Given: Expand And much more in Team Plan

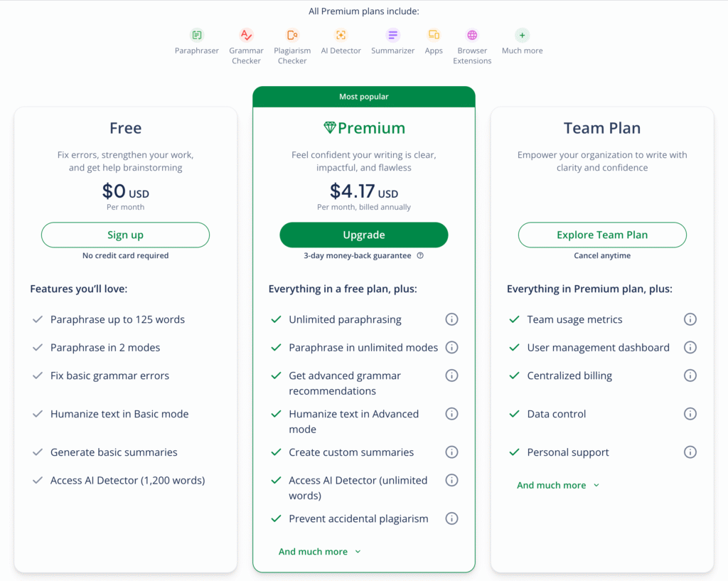Looking at the screenshot, I should pyautogui.click(x=558, y=485).
